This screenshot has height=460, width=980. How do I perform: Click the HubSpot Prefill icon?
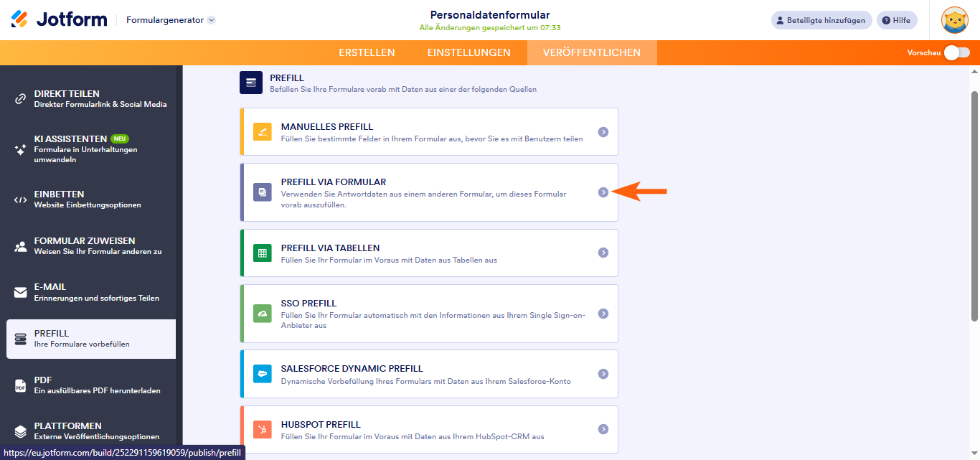(263, 429)
